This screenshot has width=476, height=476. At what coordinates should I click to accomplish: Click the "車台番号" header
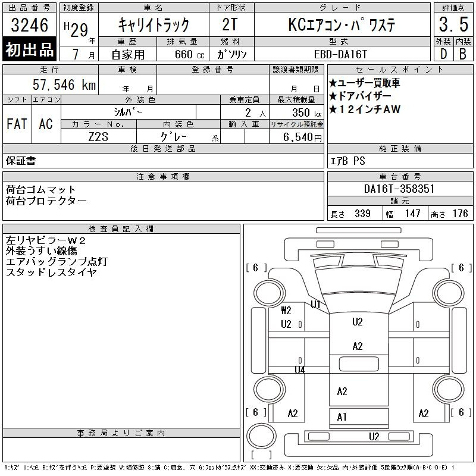[x=400, y=176]
